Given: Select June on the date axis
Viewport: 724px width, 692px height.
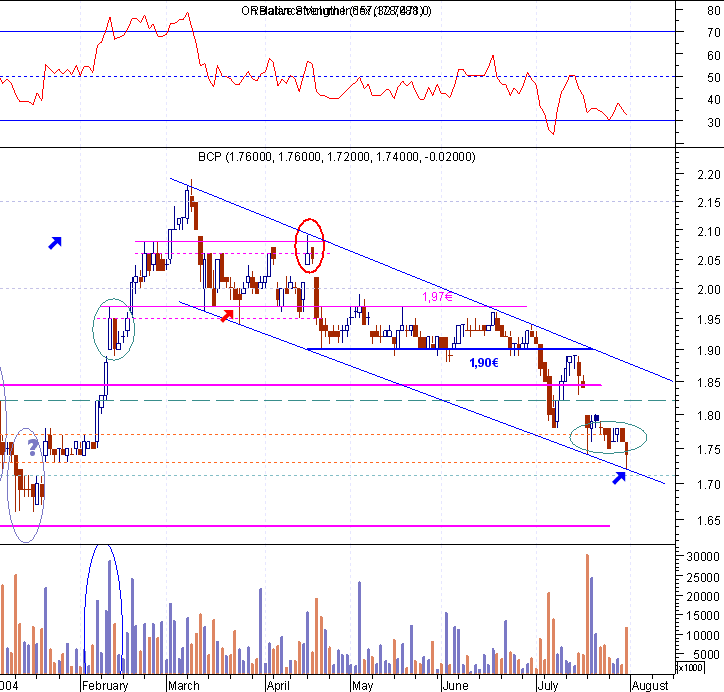Looking at the screenshot, I should (x=456, y=686).
